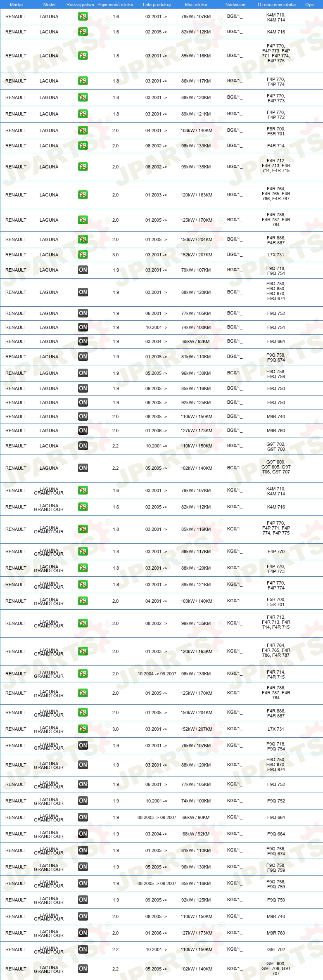This screenshot has width=323, height=980.
Task: Click ON diesel icon in BG0/1_ 127kW / 173KM row
Action: [x=83, y=431]
